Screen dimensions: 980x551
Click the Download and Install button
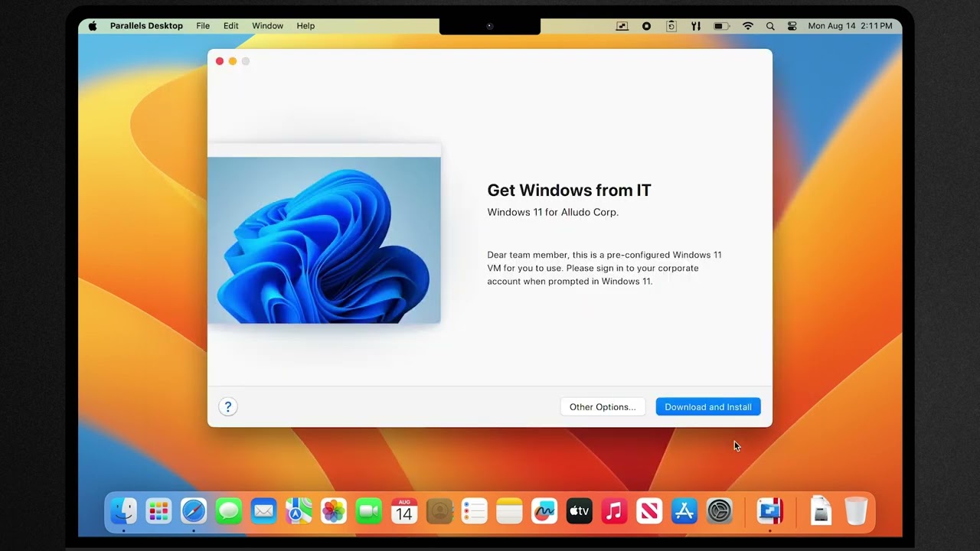[x=708, y=407]
